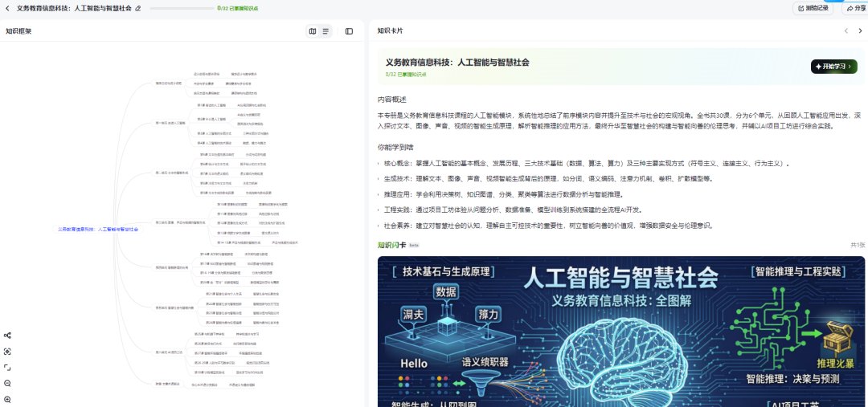Click the 分享 share button

[856, 8]
